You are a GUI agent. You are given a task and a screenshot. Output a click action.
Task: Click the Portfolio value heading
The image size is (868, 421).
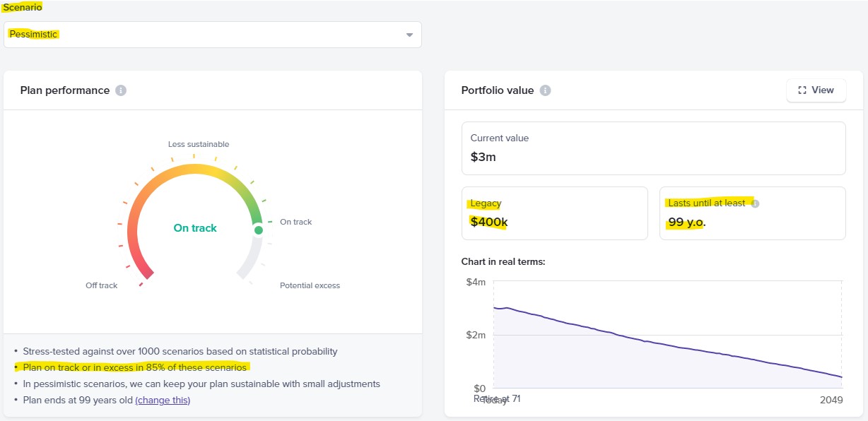498,90
